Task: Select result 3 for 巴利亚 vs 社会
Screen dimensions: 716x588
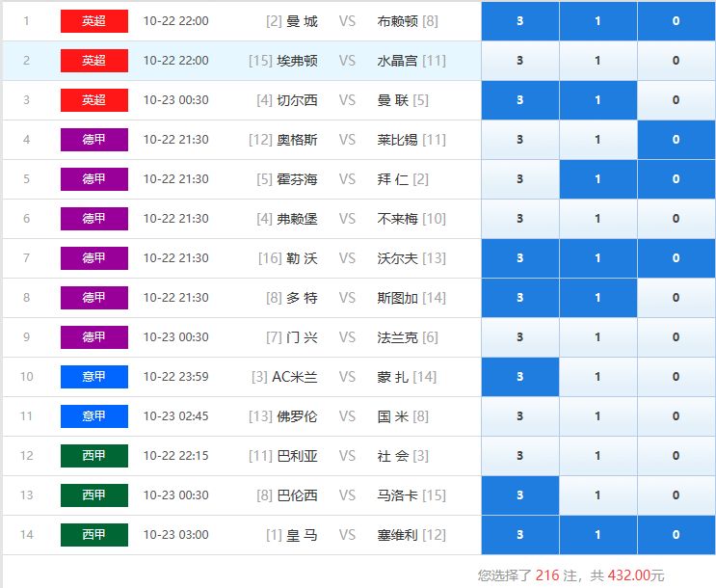Action: (x=520, y=456)
